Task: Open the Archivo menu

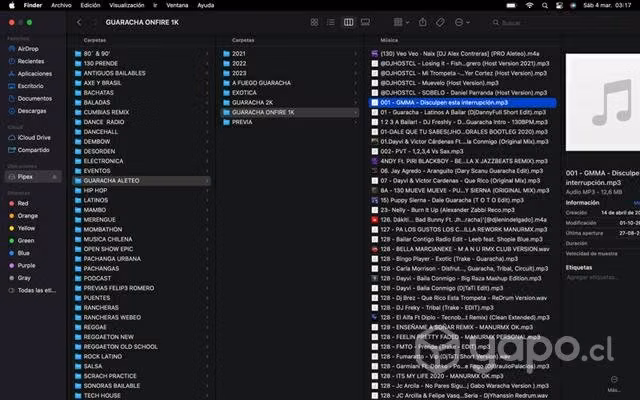Action: [61, 5]
